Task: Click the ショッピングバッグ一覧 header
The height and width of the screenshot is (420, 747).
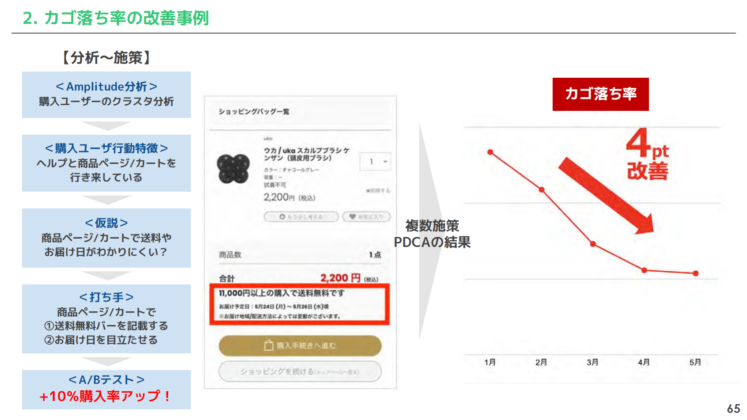Action: pyautogui.click(x=254, y=111)
